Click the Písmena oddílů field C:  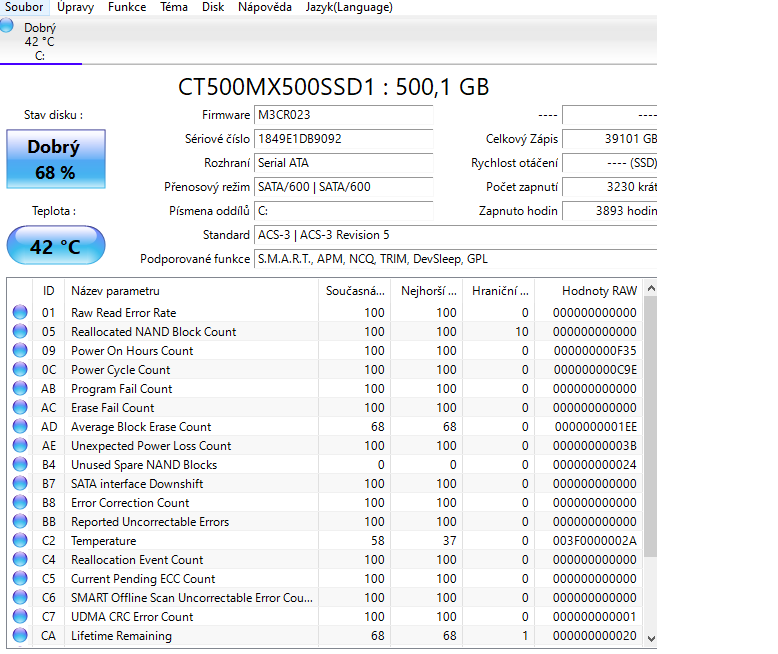[x=343, y=211]
